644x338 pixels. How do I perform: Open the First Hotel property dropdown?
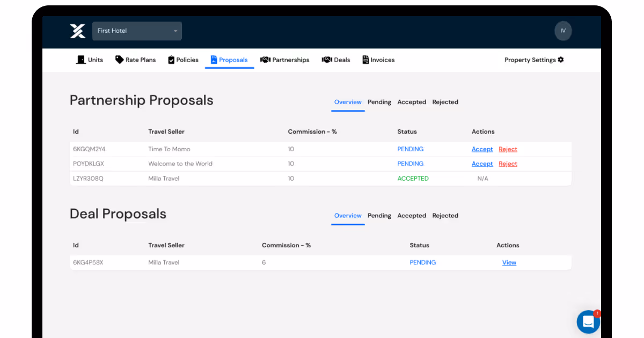[x=137, y=31]
